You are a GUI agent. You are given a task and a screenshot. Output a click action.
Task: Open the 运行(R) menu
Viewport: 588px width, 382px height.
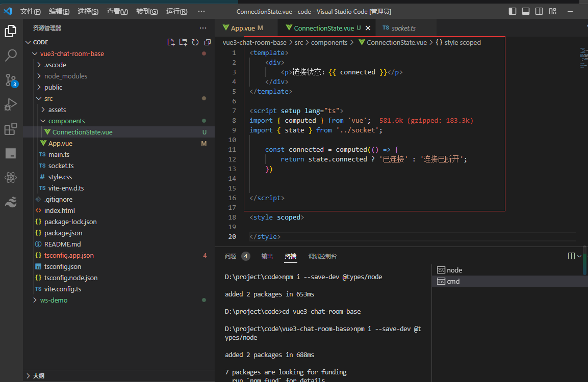176,11
